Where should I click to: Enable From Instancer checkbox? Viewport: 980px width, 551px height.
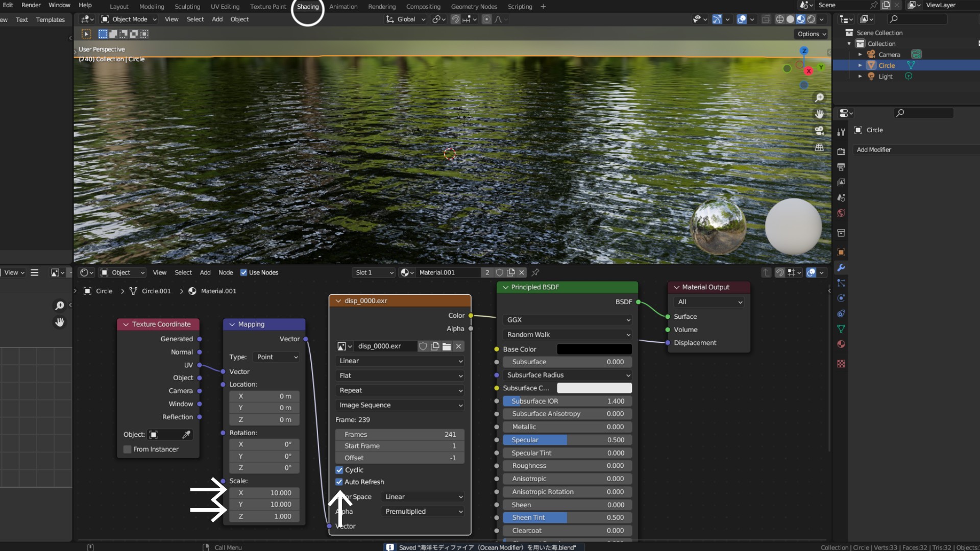pyautogui.click(x=128, y=449)
